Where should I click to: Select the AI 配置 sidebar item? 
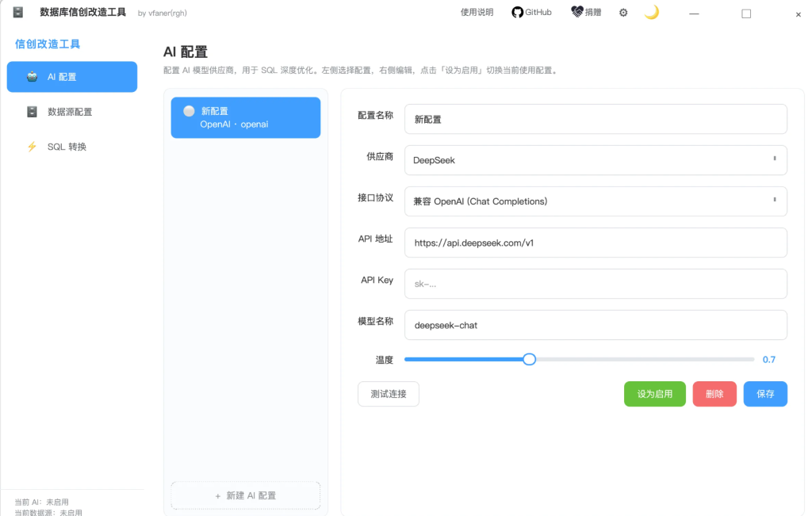pos(72,77)
